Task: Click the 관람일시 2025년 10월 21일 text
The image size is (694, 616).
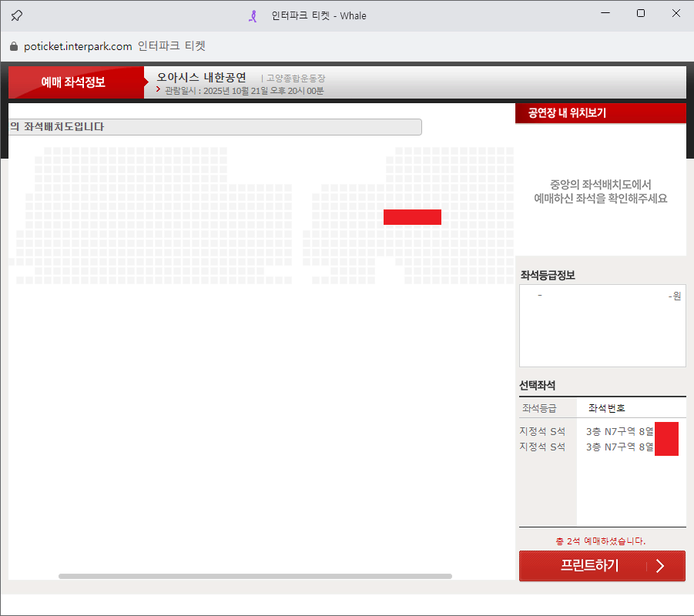Action: coord(244,91)
